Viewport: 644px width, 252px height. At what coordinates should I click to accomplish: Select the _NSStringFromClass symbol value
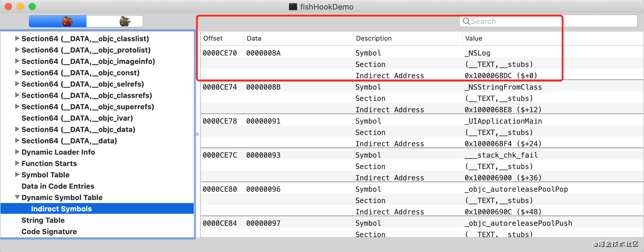(x=503, y=87)
